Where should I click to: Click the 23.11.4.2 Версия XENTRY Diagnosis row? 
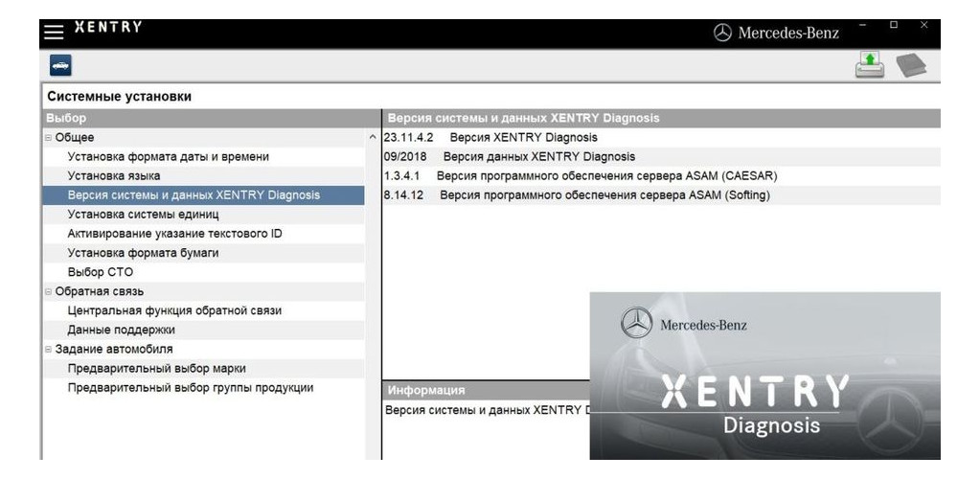point(661,138)
